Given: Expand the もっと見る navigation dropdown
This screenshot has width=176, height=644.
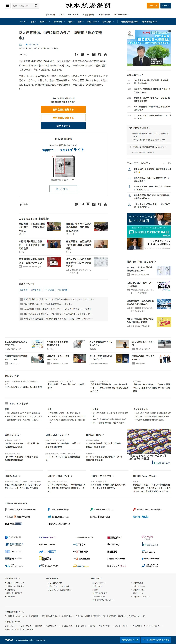Looking at the screenshot, I should coord(108,22).
